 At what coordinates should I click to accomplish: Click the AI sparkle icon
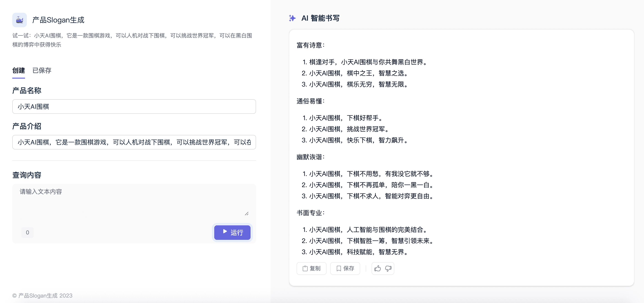[x=292, y=18]
